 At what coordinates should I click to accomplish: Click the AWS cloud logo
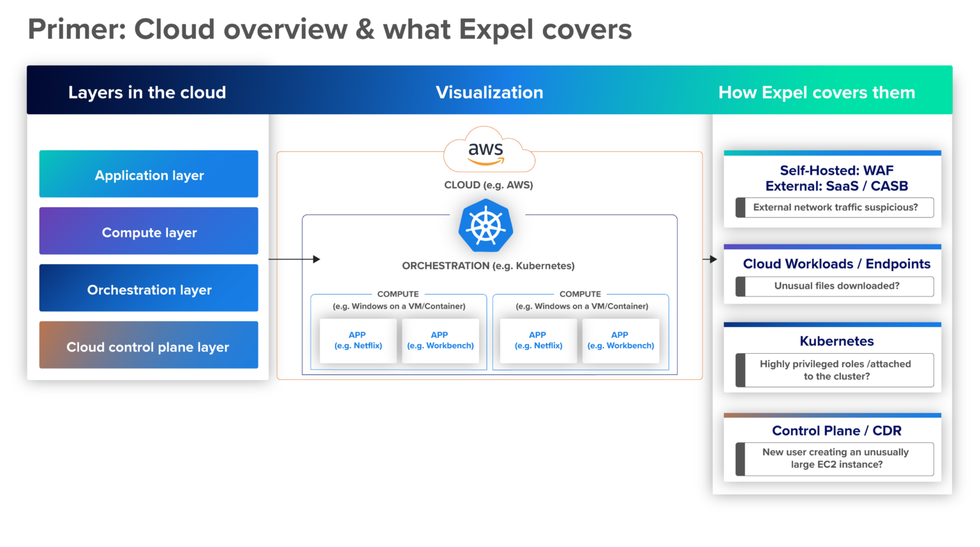coord(488,150)
